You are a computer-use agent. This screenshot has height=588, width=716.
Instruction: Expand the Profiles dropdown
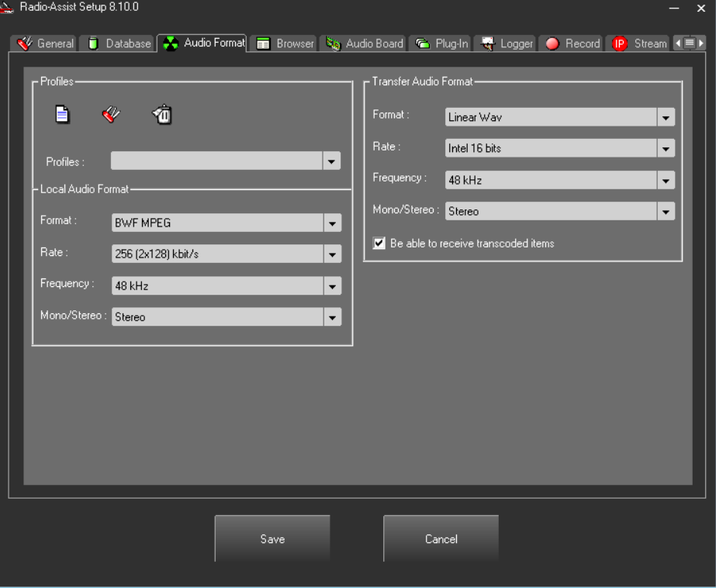pos(332,161)
